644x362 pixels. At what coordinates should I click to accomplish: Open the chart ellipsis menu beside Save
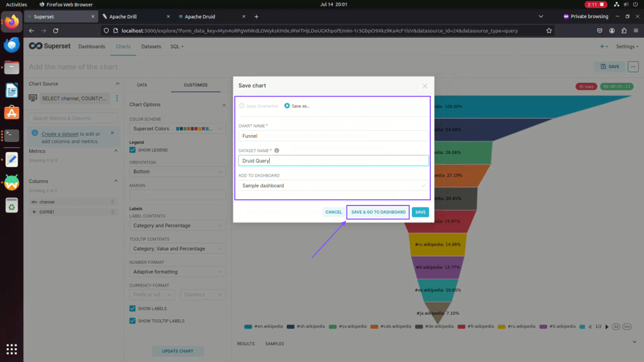633,66
